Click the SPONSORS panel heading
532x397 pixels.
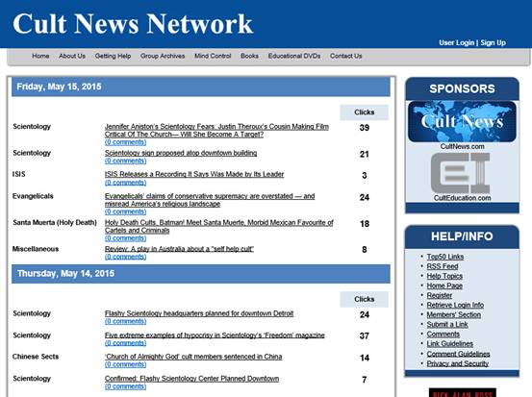(462, 88)
